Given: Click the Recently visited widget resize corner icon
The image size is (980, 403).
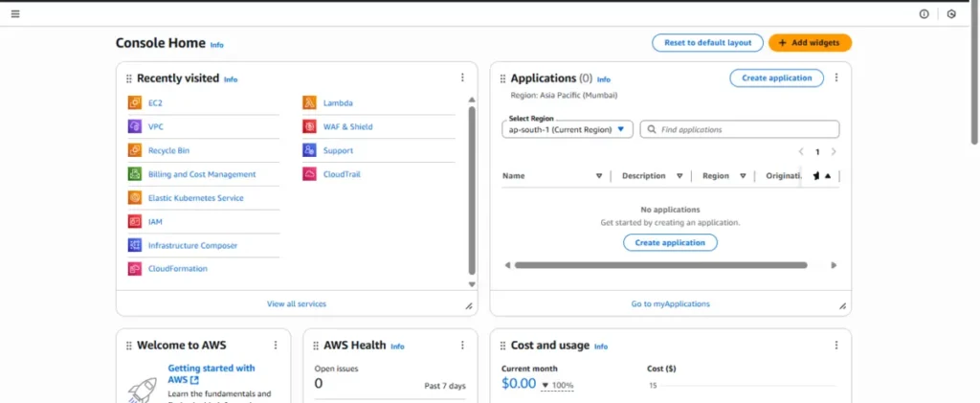Looking at the screenshot, I should tap(469, 306).
